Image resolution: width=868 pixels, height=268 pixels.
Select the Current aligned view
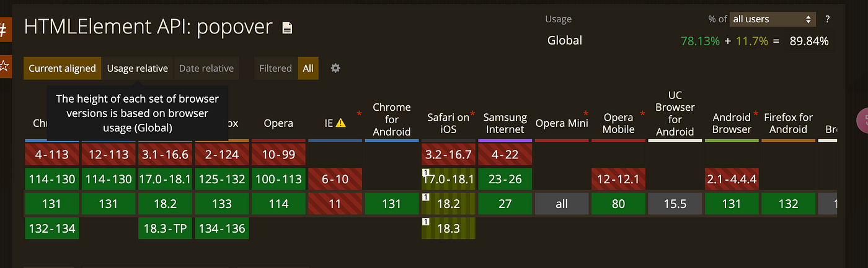[x=63, y=68]
